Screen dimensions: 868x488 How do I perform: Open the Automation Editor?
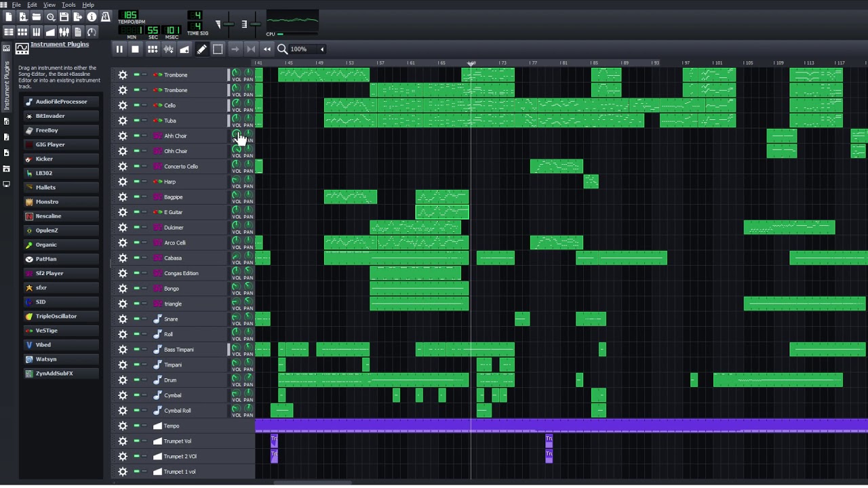pos(50,32)
